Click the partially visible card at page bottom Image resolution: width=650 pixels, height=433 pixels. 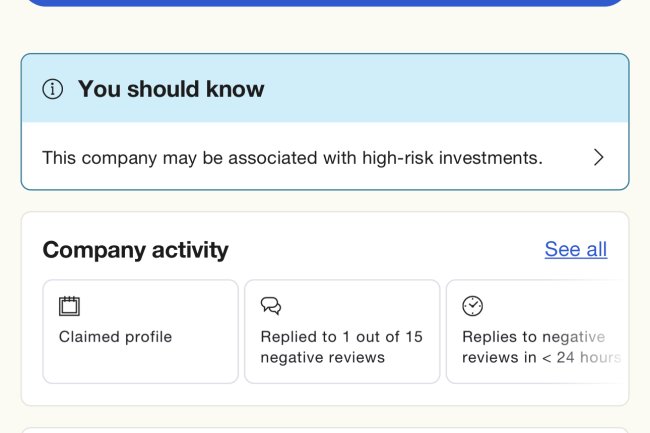point(325,430)
